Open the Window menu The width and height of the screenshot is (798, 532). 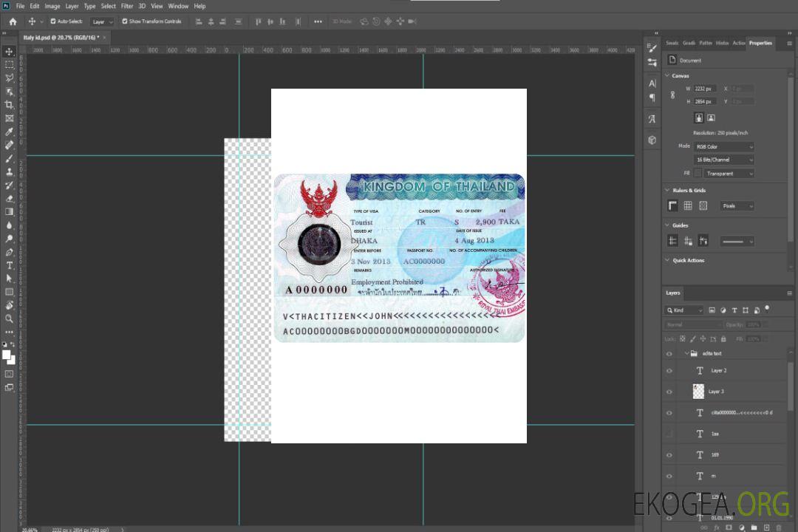(178, 6)
